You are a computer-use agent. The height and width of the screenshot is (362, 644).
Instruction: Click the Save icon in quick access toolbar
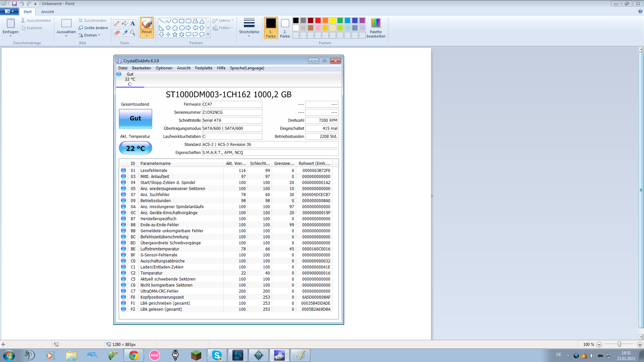14,3
